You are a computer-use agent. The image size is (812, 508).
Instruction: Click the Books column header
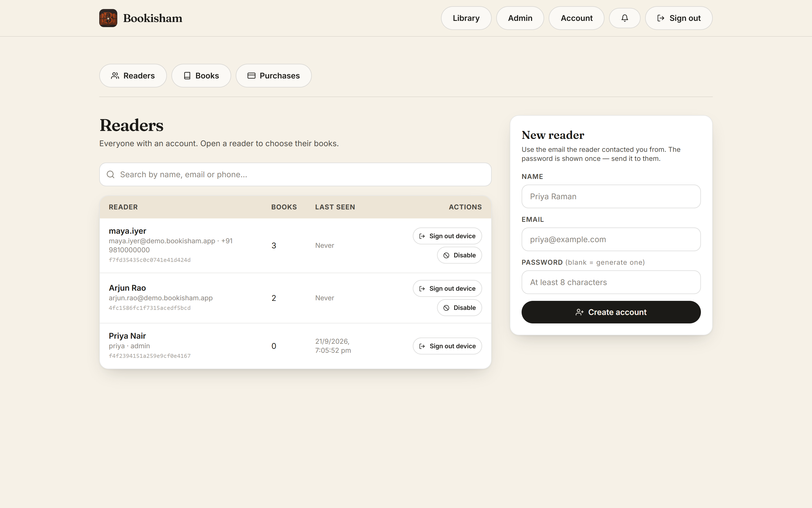284,207
